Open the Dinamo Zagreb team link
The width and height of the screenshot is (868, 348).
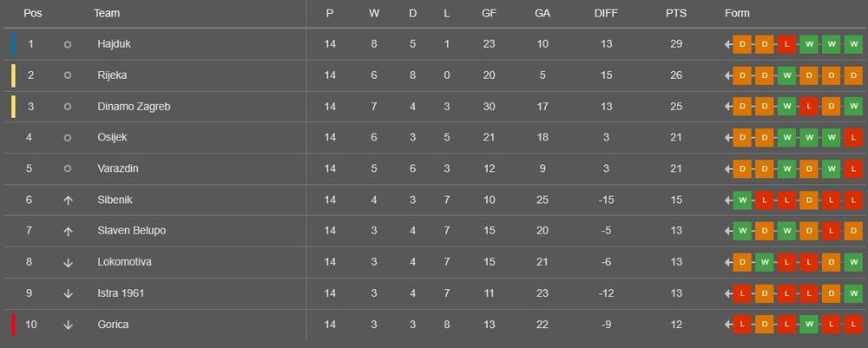(x=134, y=107)
